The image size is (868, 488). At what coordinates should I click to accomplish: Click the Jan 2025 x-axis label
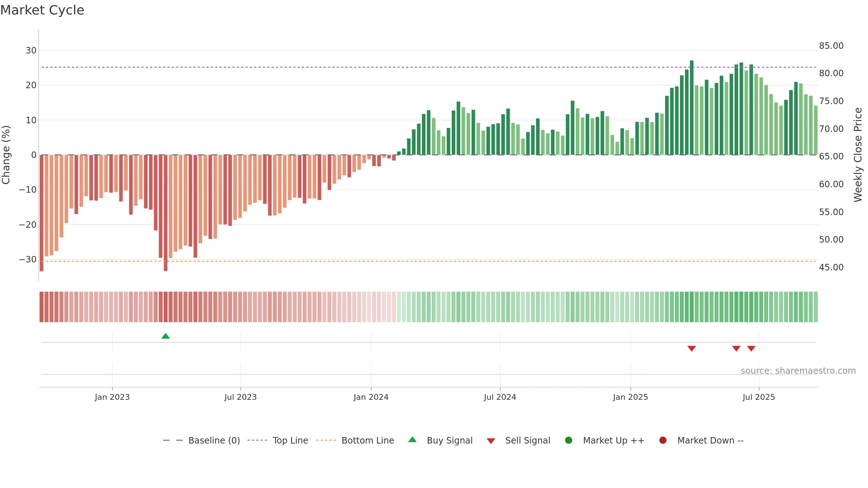(630, 397)
